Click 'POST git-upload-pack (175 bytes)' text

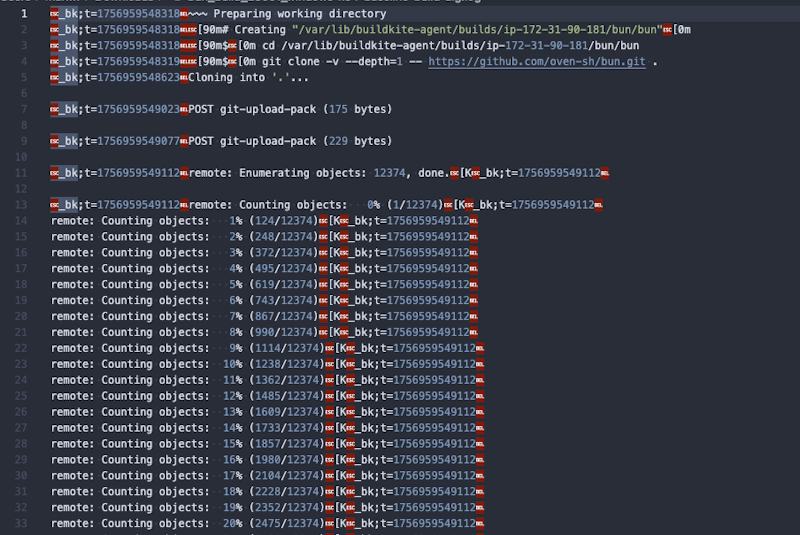[290, 109]
